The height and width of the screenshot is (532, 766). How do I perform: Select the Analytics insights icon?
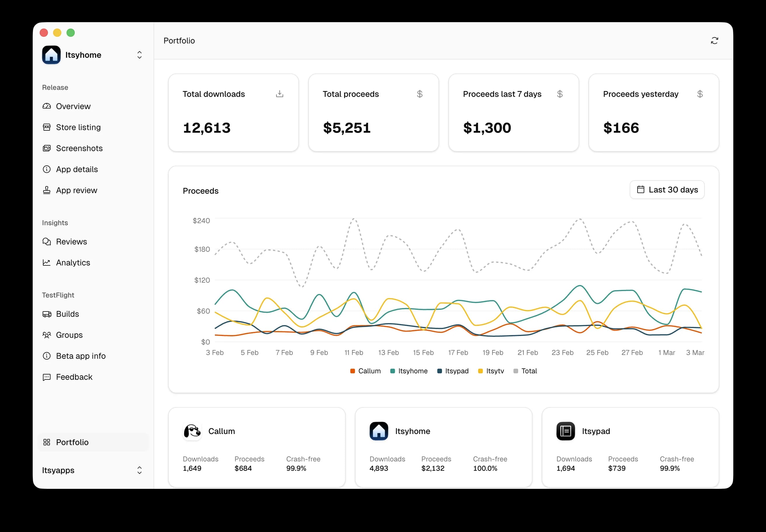(47, 262)
